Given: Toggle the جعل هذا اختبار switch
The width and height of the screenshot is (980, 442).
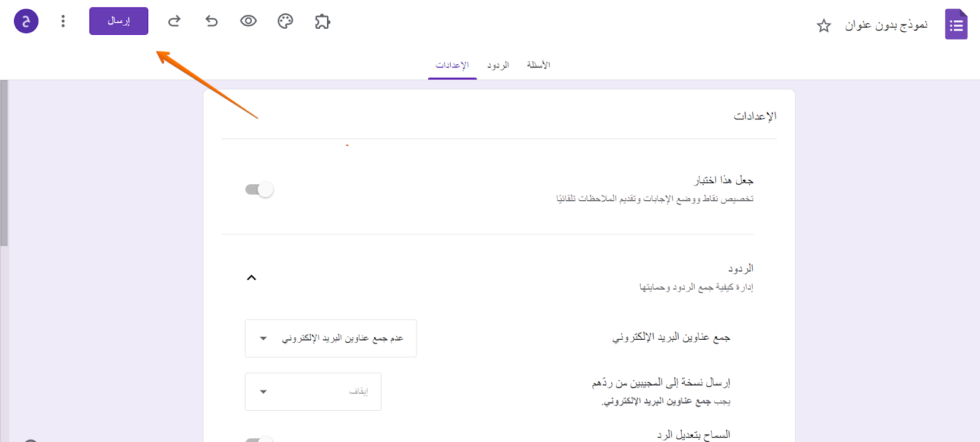Looking at the screenshot, I should tap(259, 190).
